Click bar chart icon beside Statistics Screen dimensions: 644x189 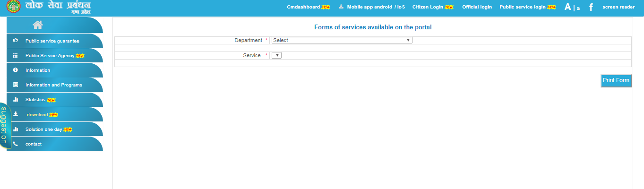pyautogui.click(x=16, y=100)
